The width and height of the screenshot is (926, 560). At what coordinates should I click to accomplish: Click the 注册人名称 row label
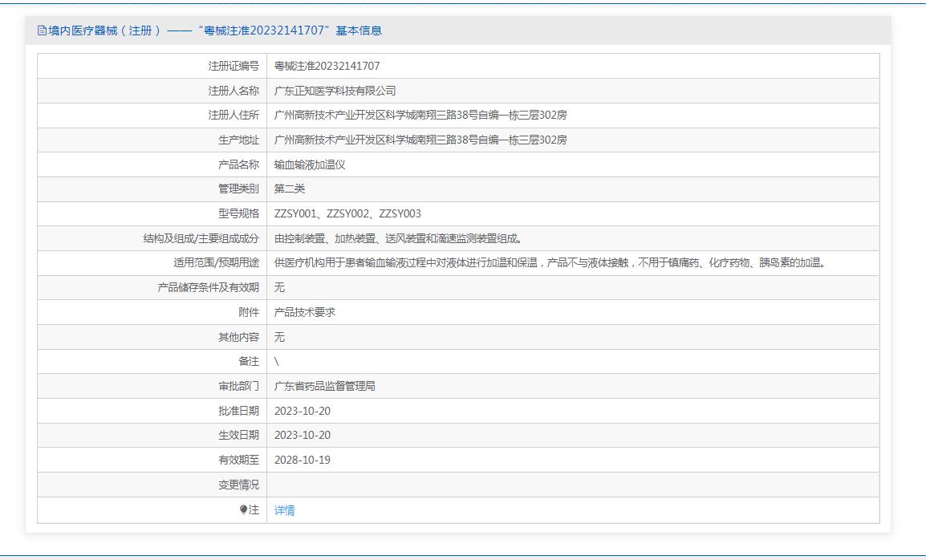(x=234, y=91)
